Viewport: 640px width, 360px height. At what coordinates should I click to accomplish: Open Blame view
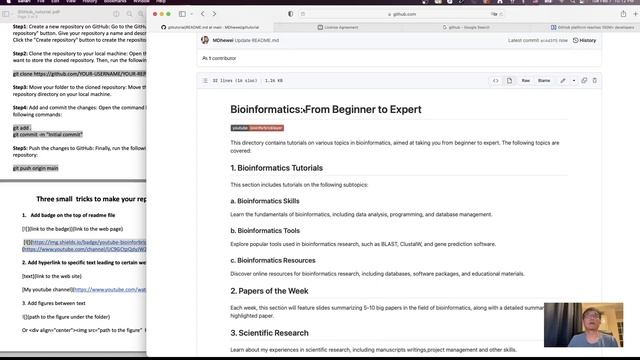(544, 81)
